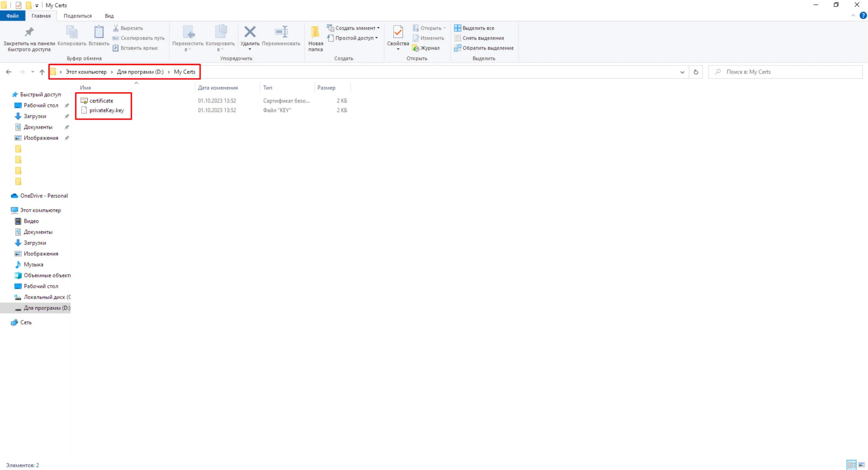Screen dimensions: 868x470
Task: Click the History (Журнал) icon
Action: (x=416, y=48)
